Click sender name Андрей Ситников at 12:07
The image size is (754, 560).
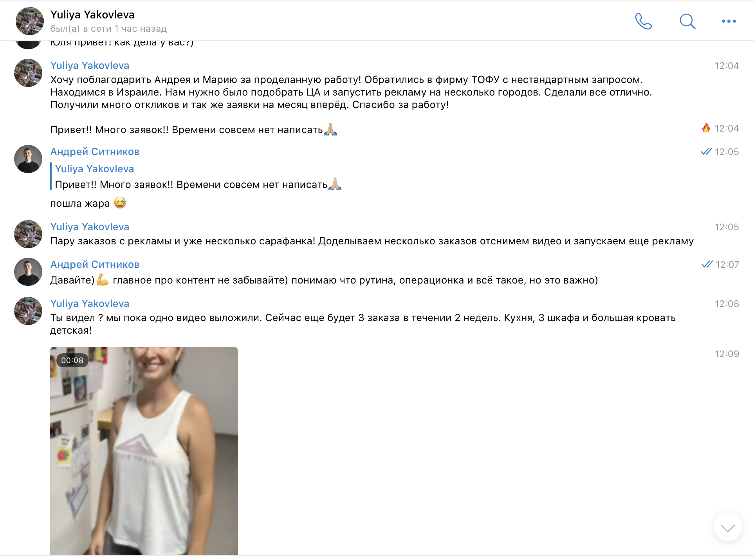click(x=95, y=264)
